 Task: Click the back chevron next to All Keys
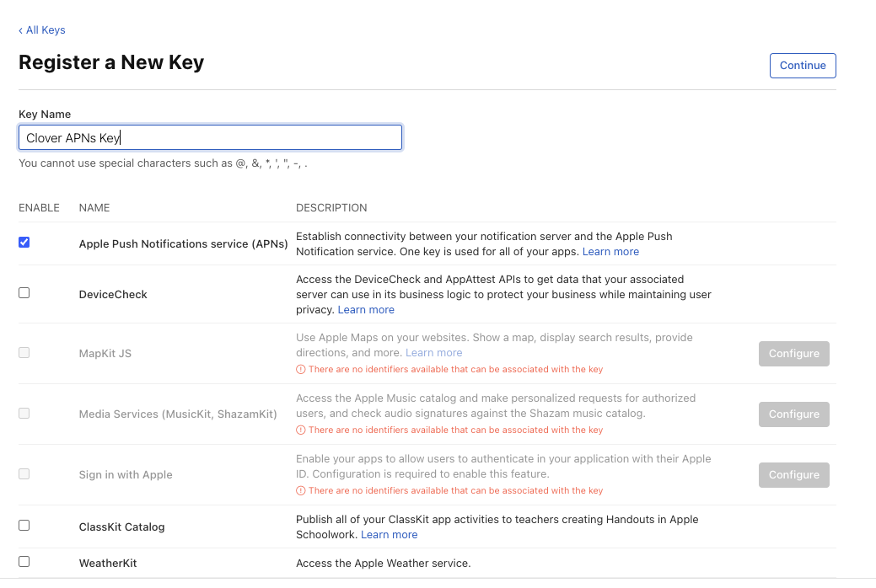coord(20,30)
